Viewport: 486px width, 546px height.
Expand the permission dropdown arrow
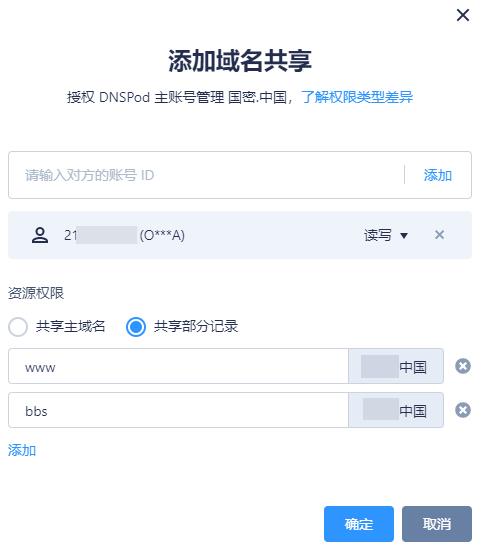coord(404,236)
